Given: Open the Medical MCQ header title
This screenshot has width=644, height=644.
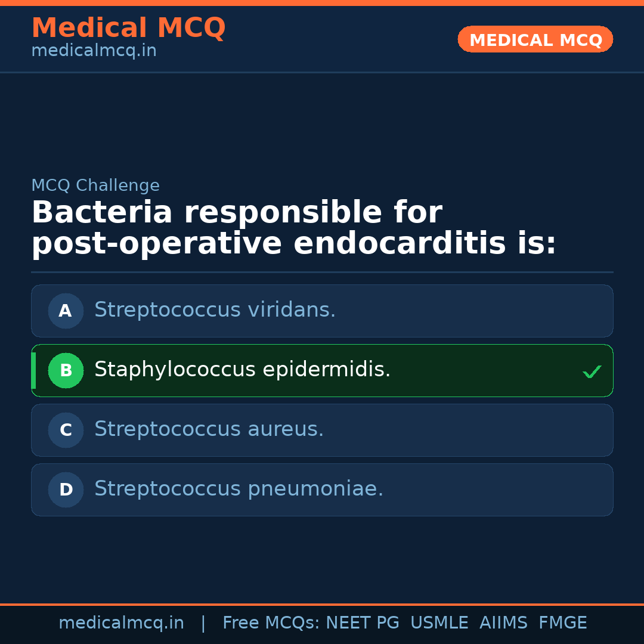Looking at the screenshot, I should pos(128,28).
